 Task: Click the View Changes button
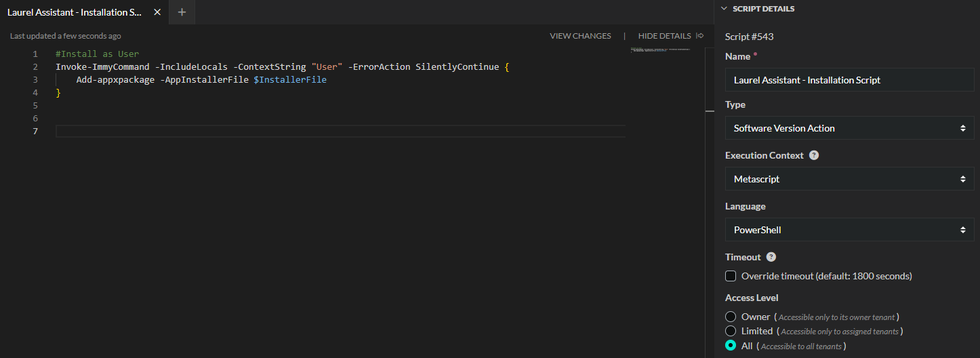click(580, 36)
